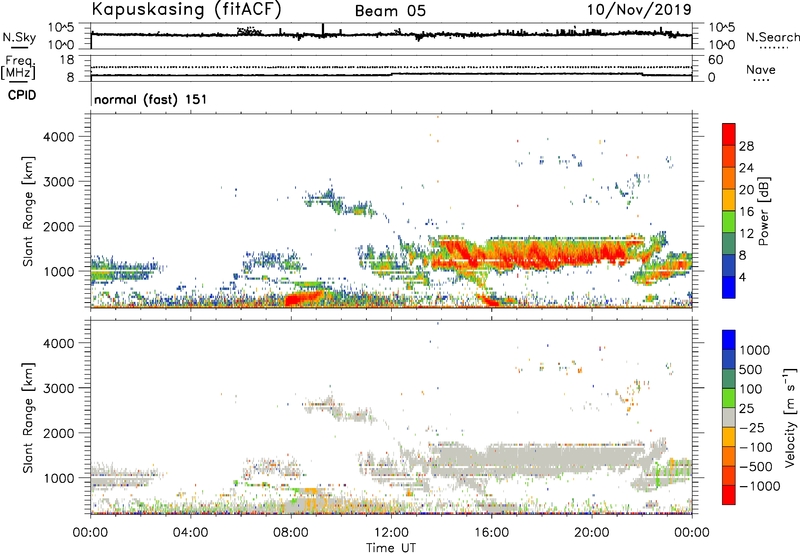Click the Kapuskasing (fitACF) title

(186, 10)
